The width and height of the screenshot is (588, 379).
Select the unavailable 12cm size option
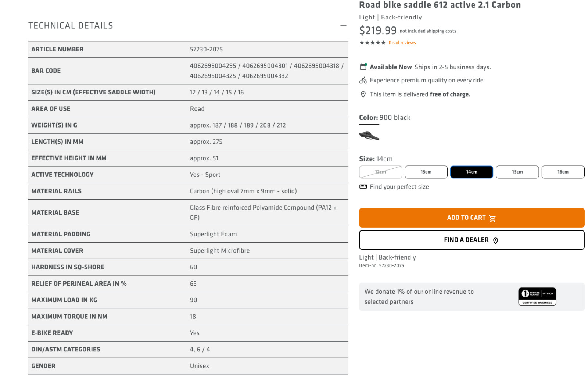[380, 172]
